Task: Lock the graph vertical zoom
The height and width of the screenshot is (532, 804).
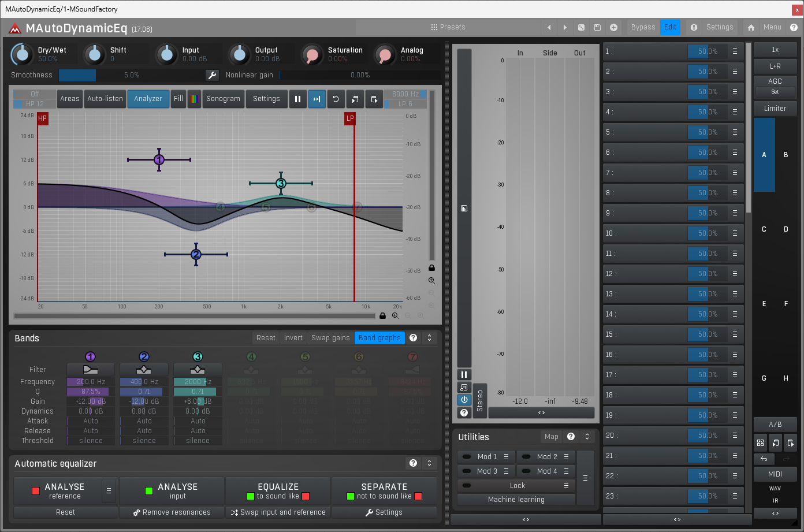Action: pos(431,267)
